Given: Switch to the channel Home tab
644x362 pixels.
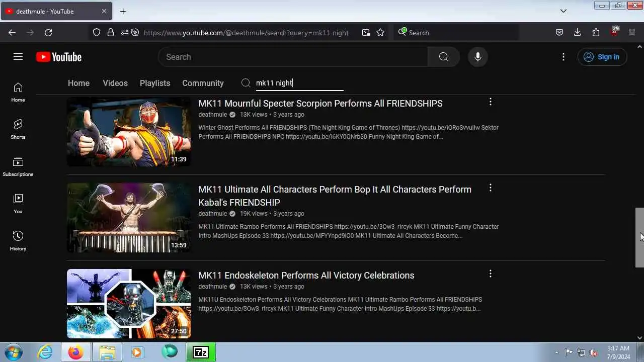Looking at the screenshot, I should pos(78,83).
